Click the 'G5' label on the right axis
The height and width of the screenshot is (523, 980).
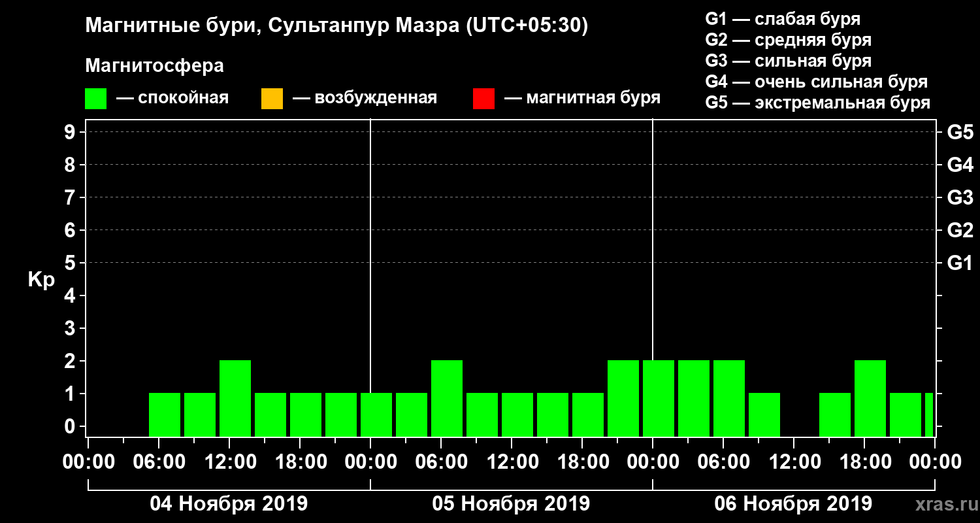[x=960, y=132]
